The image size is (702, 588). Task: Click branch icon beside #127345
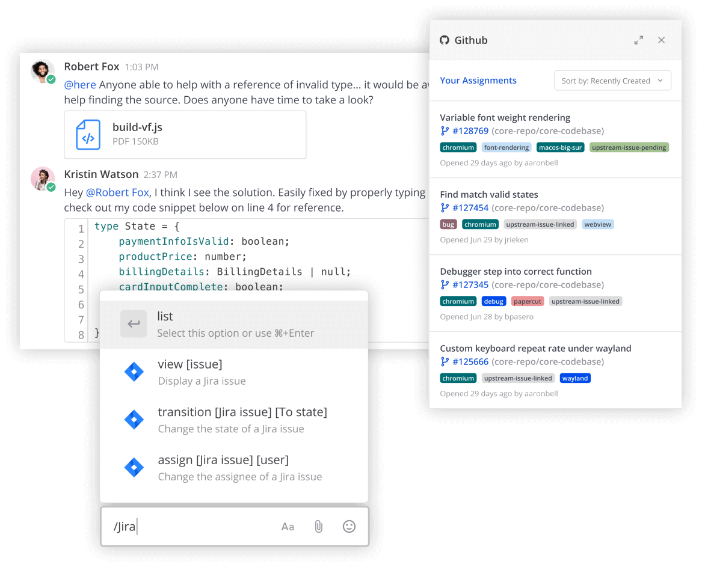(444, 285)
